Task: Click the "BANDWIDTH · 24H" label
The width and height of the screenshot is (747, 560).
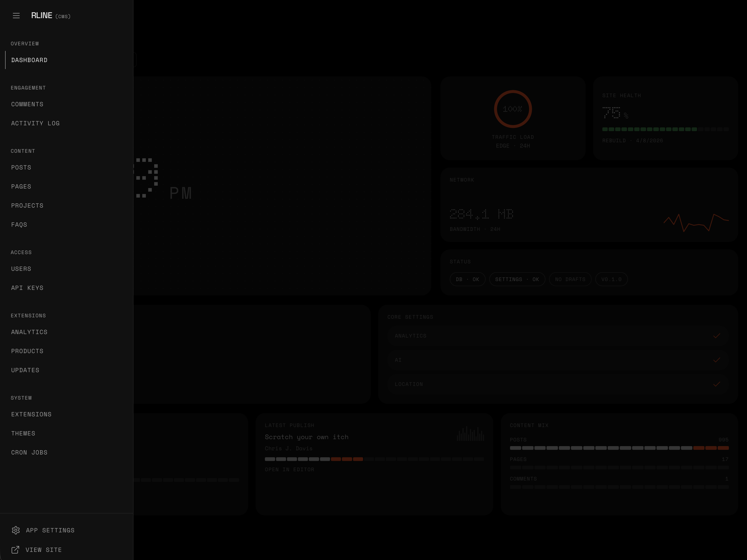Action: (x=475, y=229)
